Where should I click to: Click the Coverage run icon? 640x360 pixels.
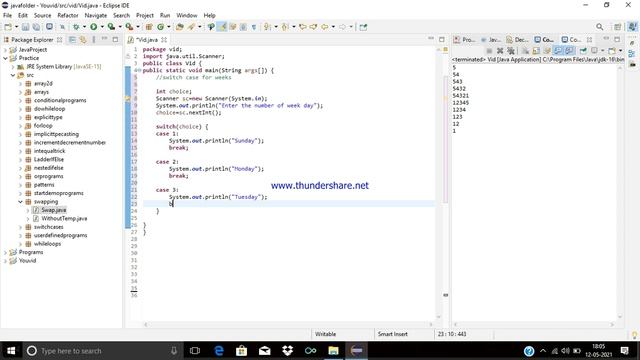[x=111, y=27]
